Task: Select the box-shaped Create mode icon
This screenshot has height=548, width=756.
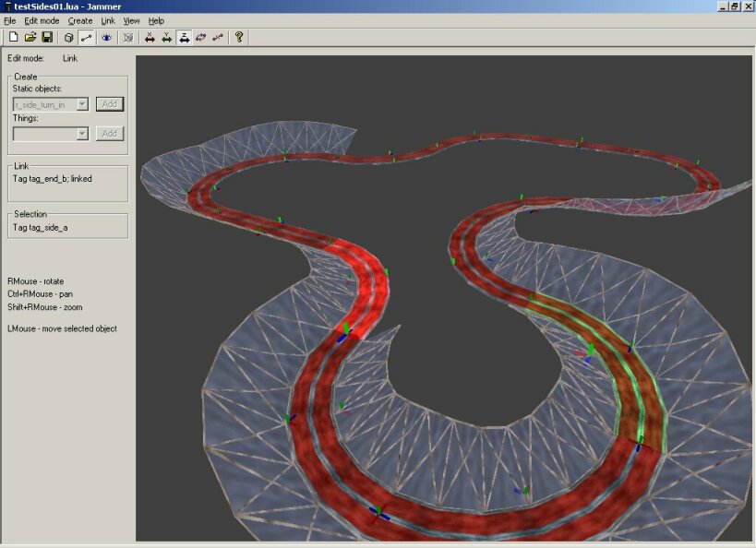Action: click(x=68, y=38)
